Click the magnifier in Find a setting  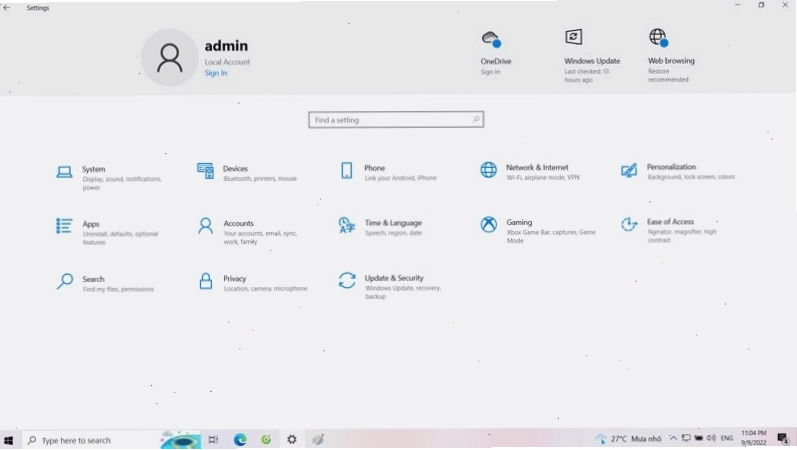coord(476,119)
